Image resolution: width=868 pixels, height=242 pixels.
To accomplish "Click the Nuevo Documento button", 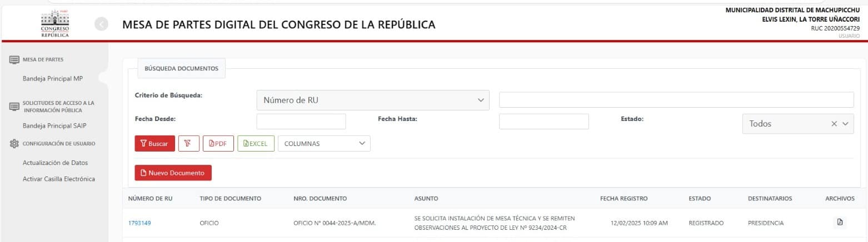I will 173,173.
